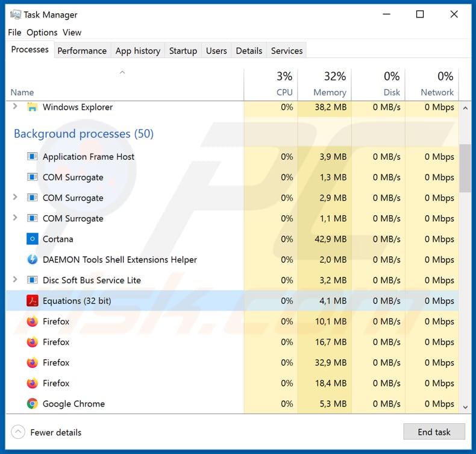Expand the Disc Soft Bus Service Lite row
This screenshot has height=454, width=476.
(15, 279)
